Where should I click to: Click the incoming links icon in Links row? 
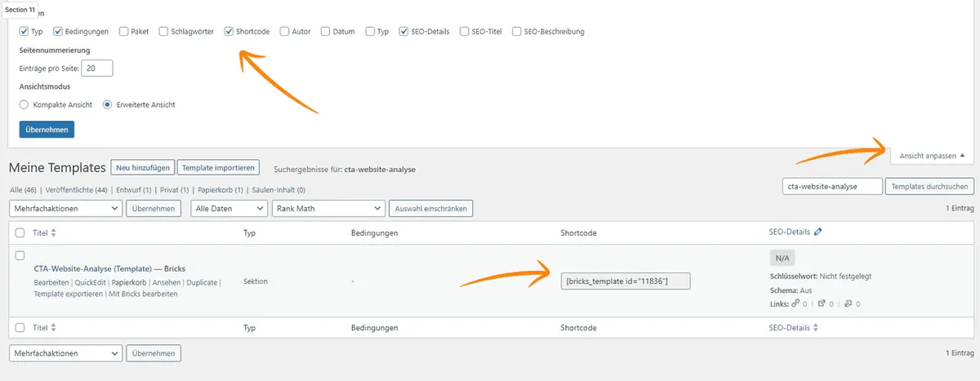[x=849, y=303]
